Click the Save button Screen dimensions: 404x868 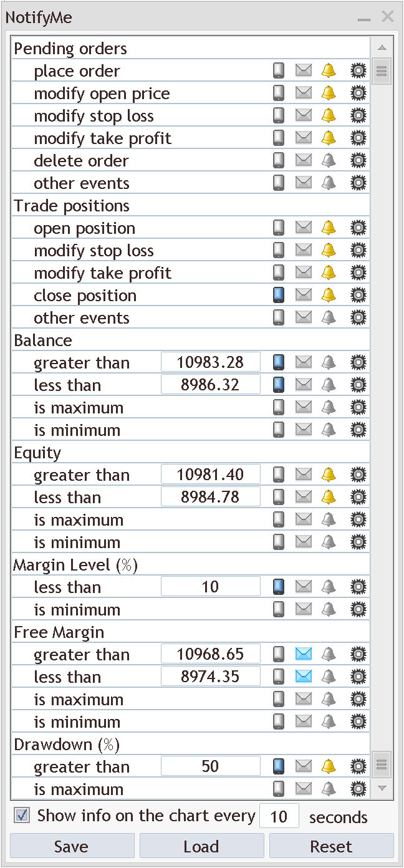click(72, 847)
